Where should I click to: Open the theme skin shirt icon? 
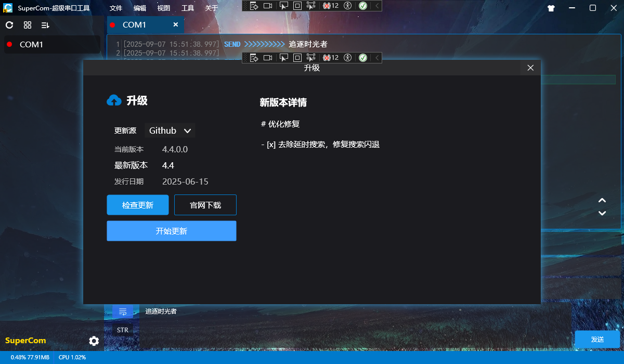point(551,8)
